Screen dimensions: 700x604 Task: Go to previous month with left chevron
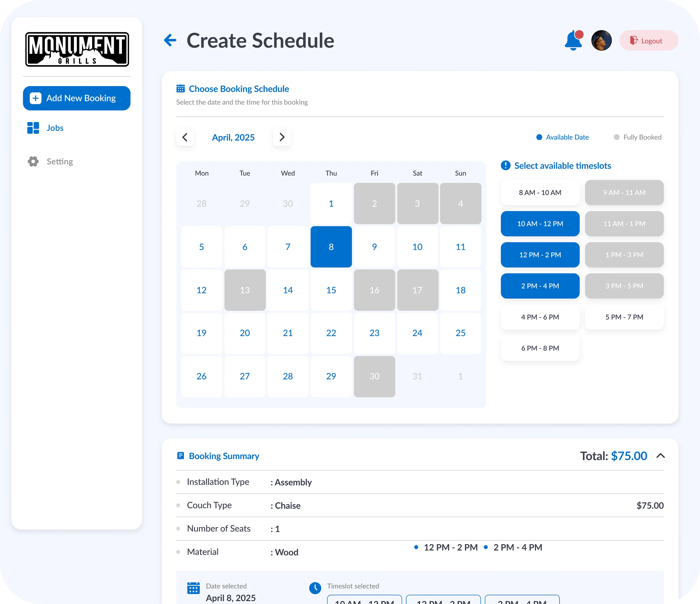pyautogui.click(x=185, y=137)
